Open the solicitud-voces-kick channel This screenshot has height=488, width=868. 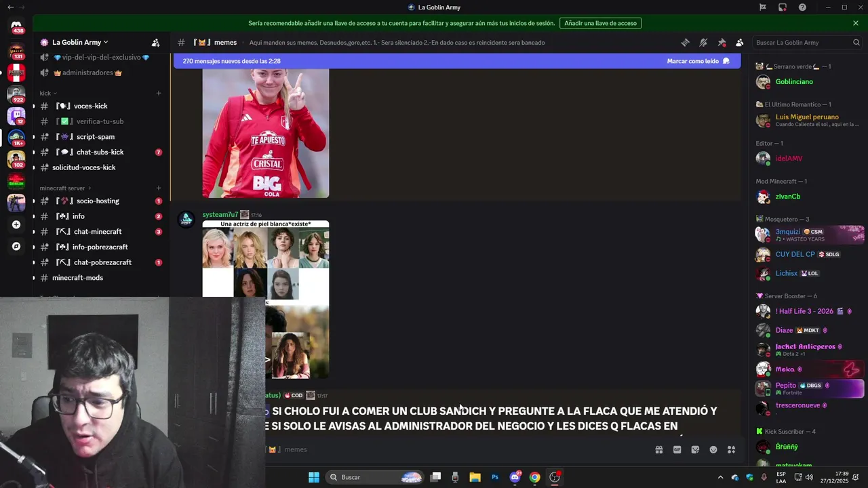pyautogui.click(x=101, y=167)
